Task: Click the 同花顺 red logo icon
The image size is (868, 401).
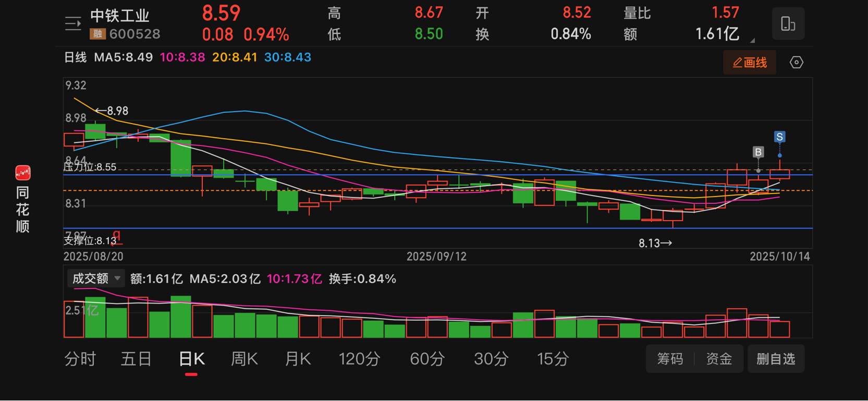Action: pos(23,173)
